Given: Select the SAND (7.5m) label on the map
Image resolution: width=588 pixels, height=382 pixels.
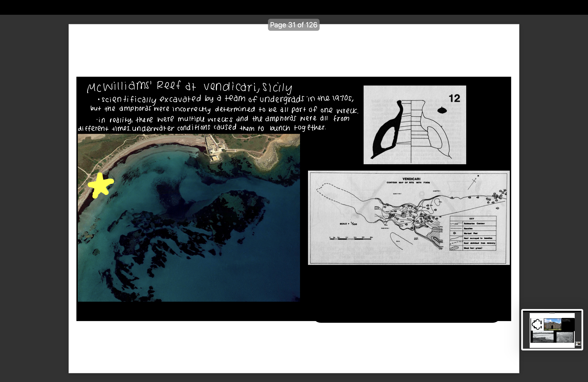Looking at the screenshot, I should (436, 191).
